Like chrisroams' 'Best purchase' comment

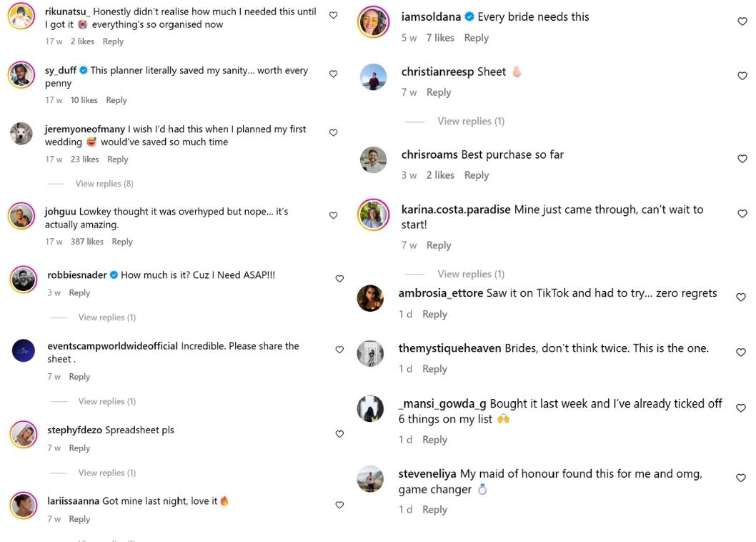pyautogui.click(x=742, y=159)
